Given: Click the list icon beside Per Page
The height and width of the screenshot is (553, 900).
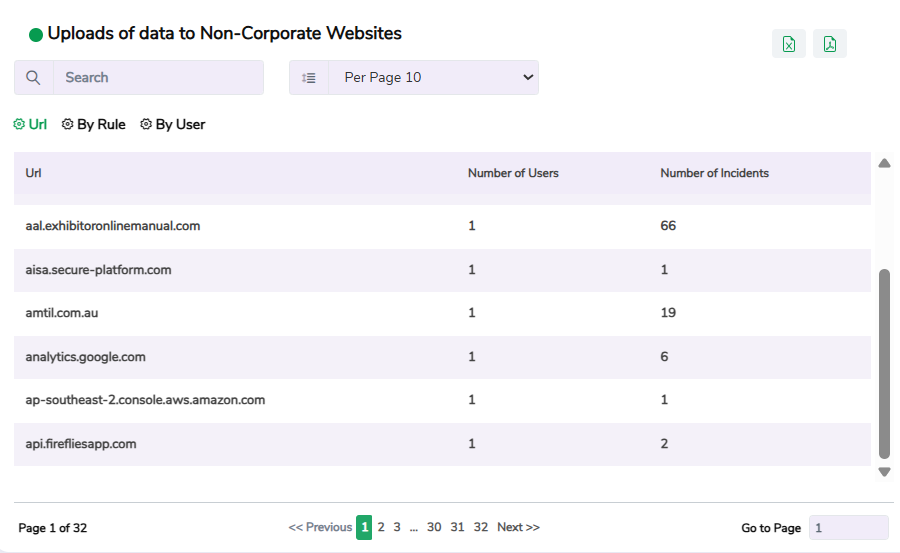Looking at the screenshot, I should (x=309, y=78).
